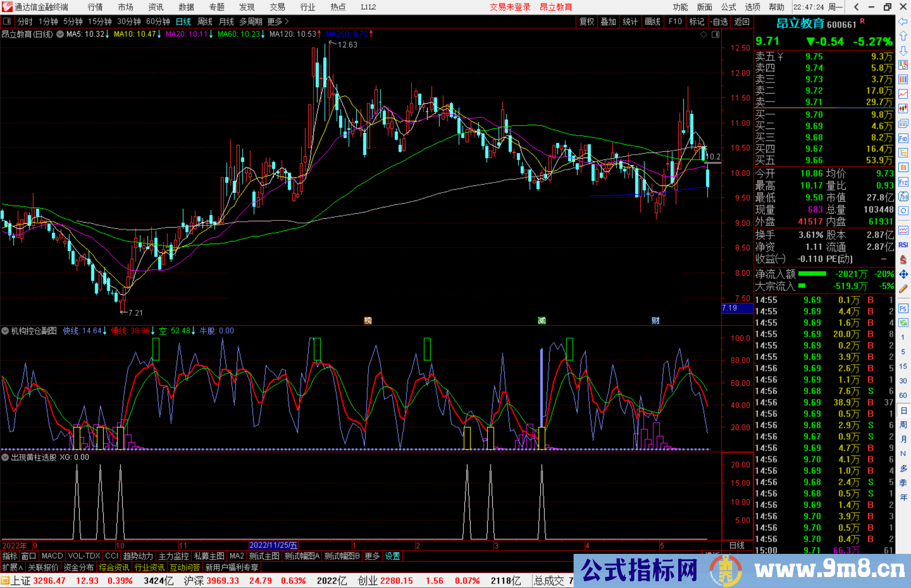The width and height of the screenshot is (911, 588).
Task: Switch to the MACD indicator tab
Action: point(51,556)
